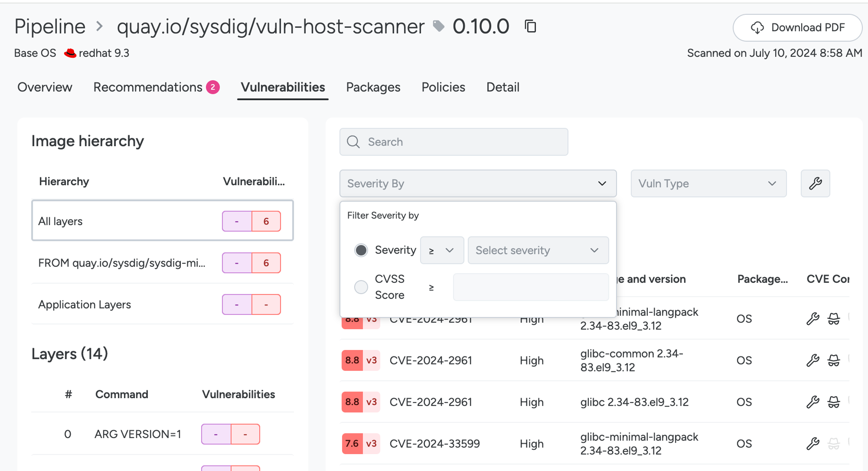
Task: Open the Vuln Type dropdown
Action: click(708, 183)
